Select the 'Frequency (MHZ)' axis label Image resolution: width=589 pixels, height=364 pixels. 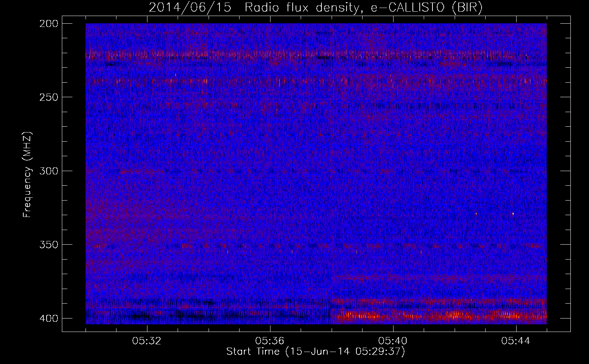click(x=27, y=174)
